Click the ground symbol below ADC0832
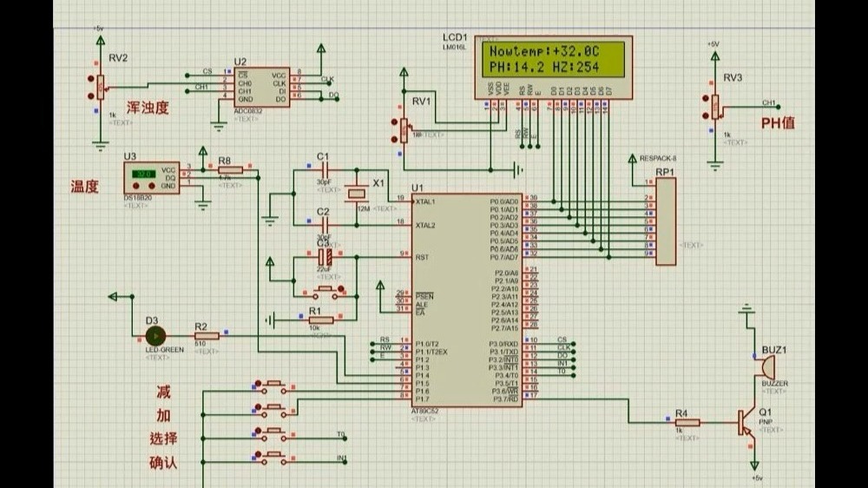Screen dimensions: 868x488 coord(219,127)
